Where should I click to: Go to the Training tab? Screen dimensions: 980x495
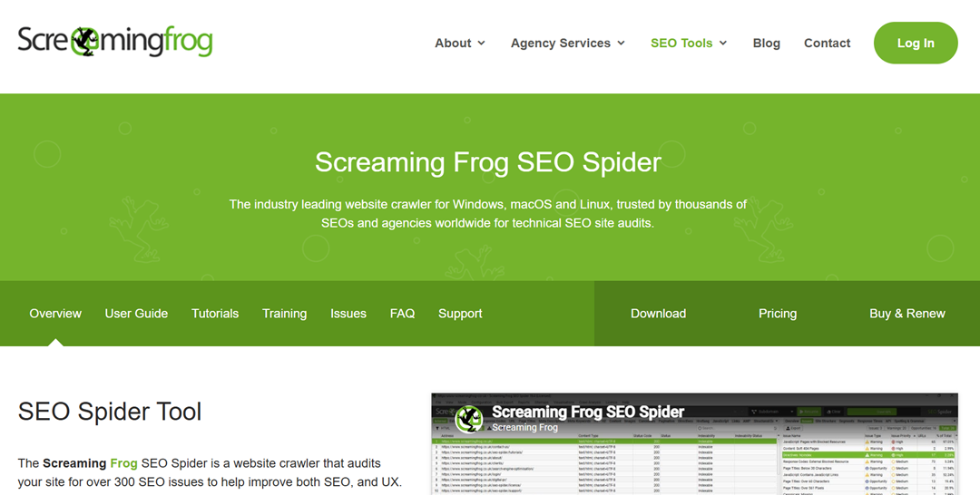(x=284, y=314)
